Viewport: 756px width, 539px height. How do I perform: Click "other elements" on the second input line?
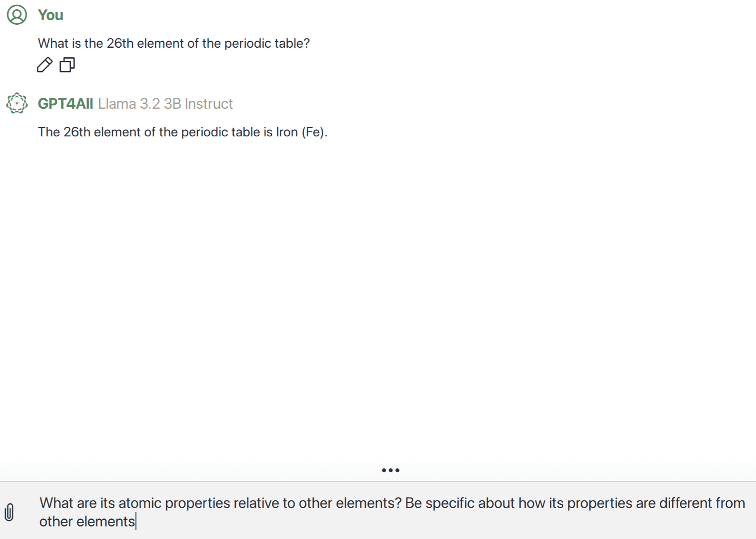pyautogui.click(x=87, y=521)
